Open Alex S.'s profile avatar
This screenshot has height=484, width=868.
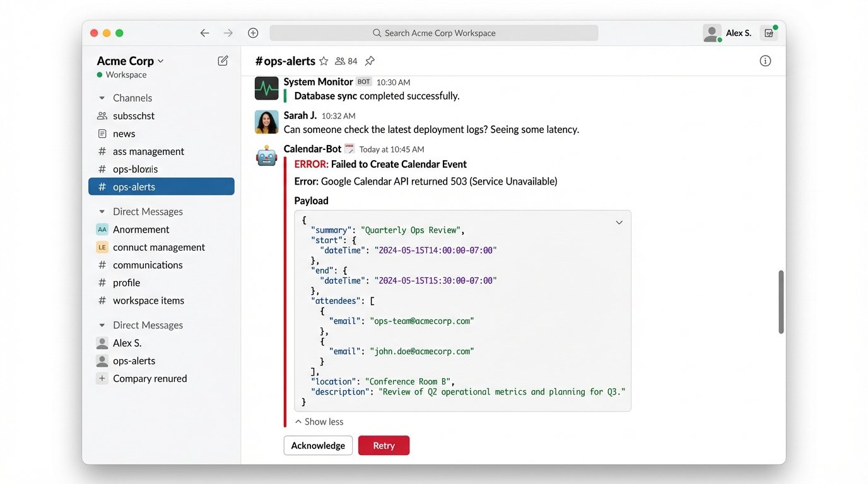[712, 33]
